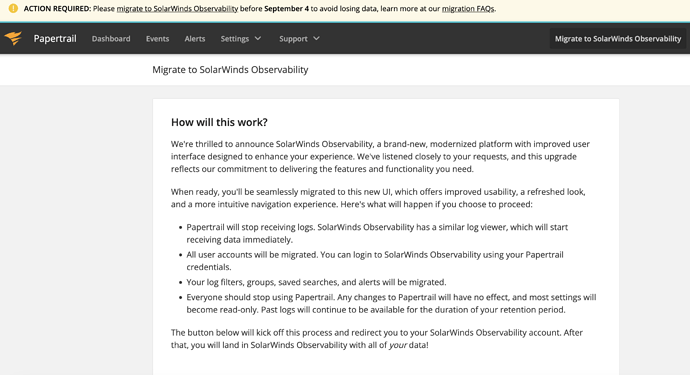Open the 'migration FAQs' link
This screenshot has width=690, height=375.
click(468, 9)
